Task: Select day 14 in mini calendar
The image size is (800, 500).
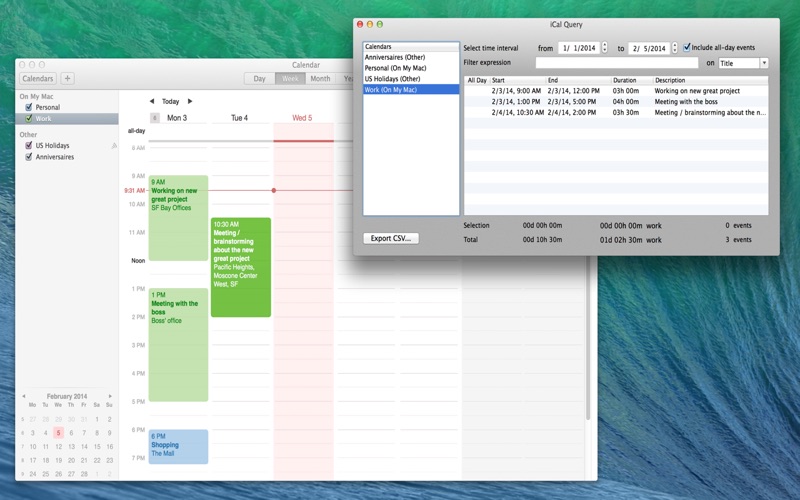Action: pos(84,446)
